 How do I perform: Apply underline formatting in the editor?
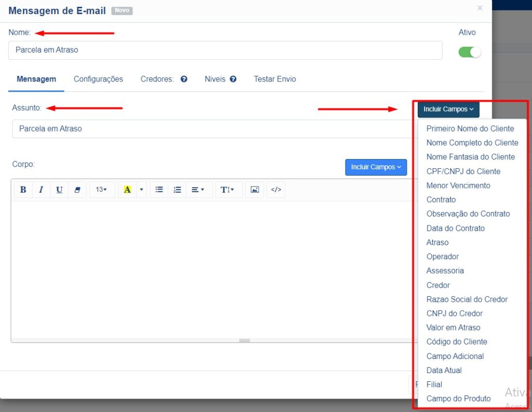pyautogui.click(x=59, y=190)
